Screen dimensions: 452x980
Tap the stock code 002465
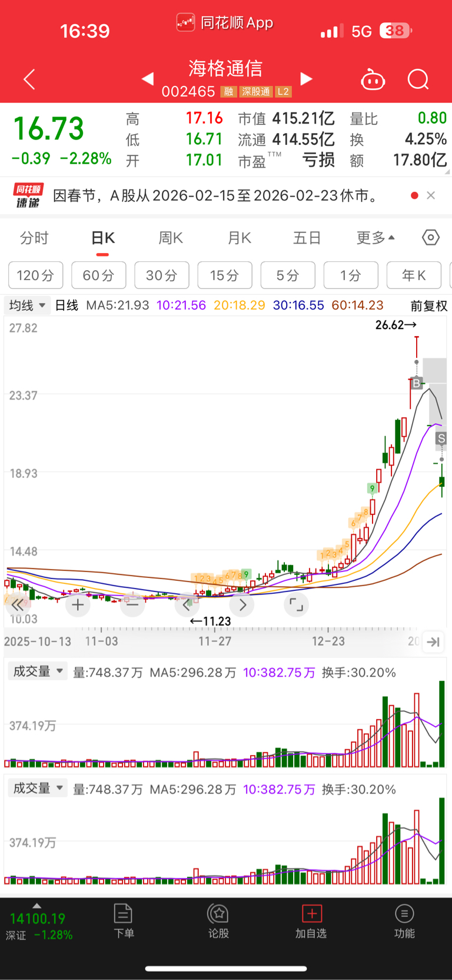(188, 92)
